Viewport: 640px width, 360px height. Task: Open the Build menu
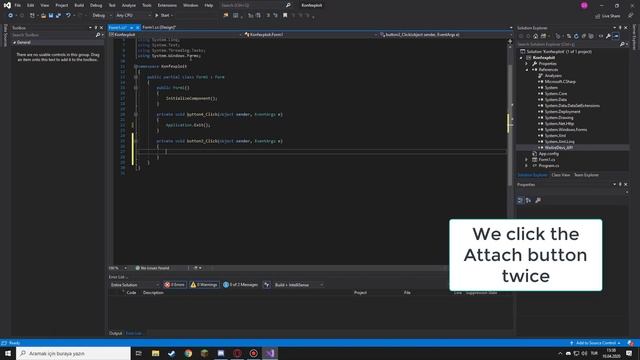pyautogui.click(x=79, y=5)
